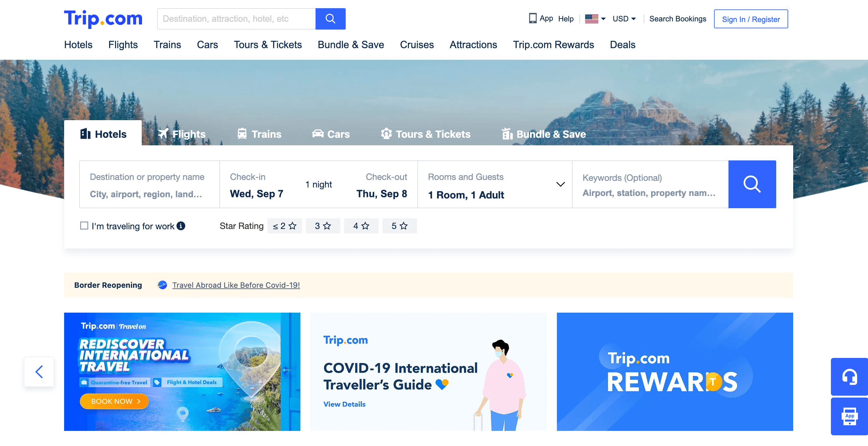Switch to the Flights search tab
The width and height of the screenshot is (868, 446).
[182, 134]
